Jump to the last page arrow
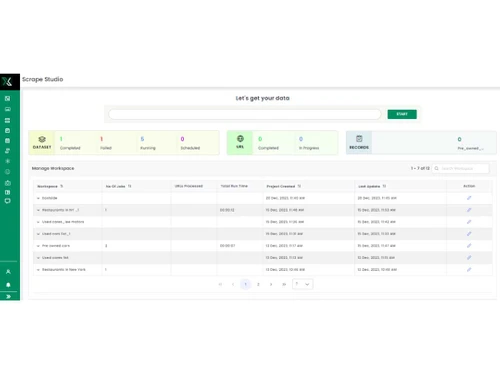This screenshot has width=500, height=375. (284, 284)
